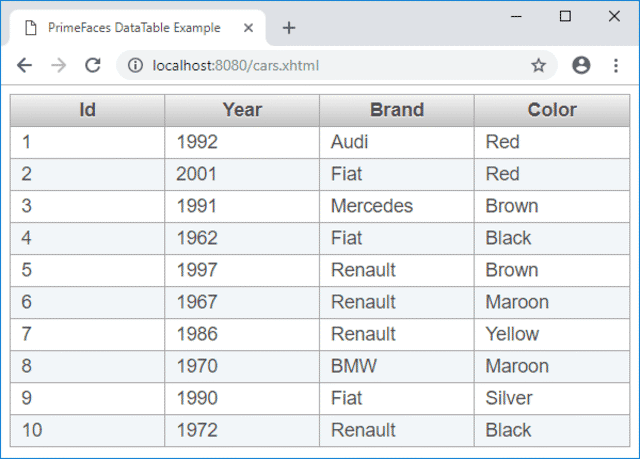The image size is (640, 459).
Task: Click the Id column header
Action: 87,110
